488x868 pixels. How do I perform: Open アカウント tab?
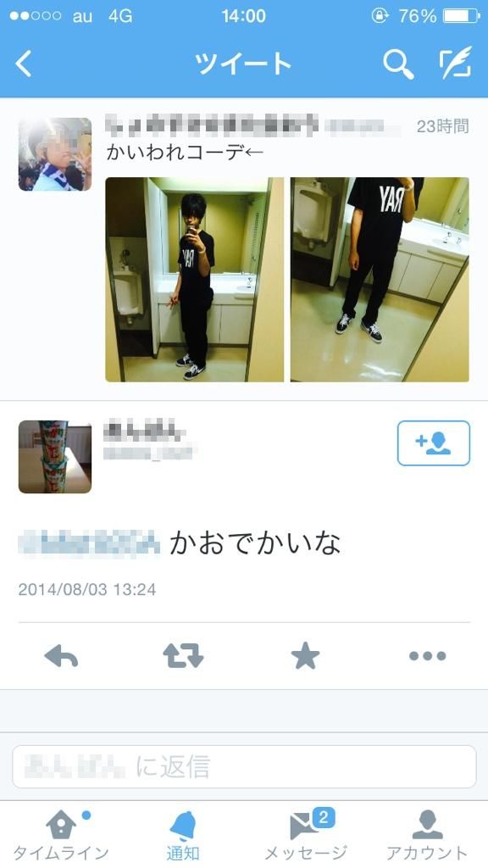tap(427, 836)
